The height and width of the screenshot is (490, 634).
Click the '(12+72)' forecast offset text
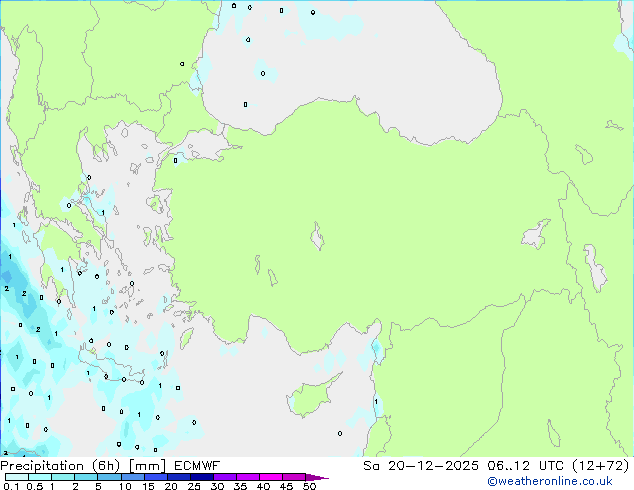coord(601,466)
